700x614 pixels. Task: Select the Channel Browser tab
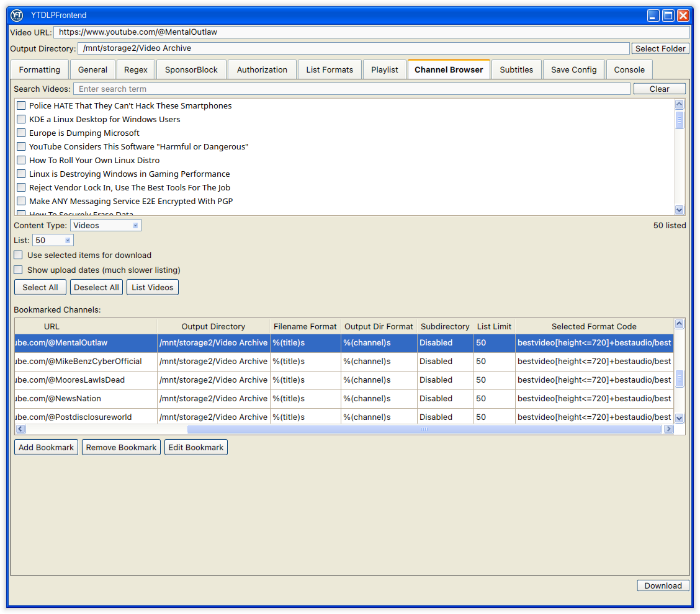coord(449,69)
